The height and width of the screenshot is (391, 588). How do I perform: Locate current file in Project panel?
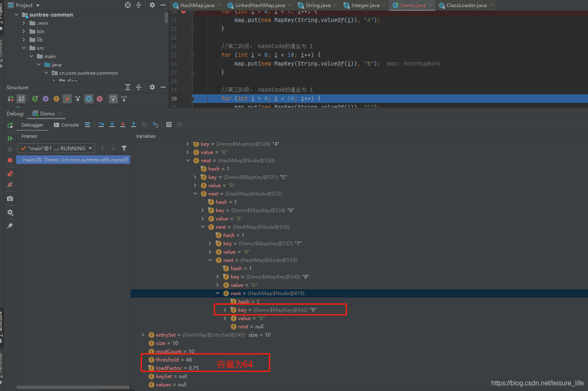tap(128, 5)
